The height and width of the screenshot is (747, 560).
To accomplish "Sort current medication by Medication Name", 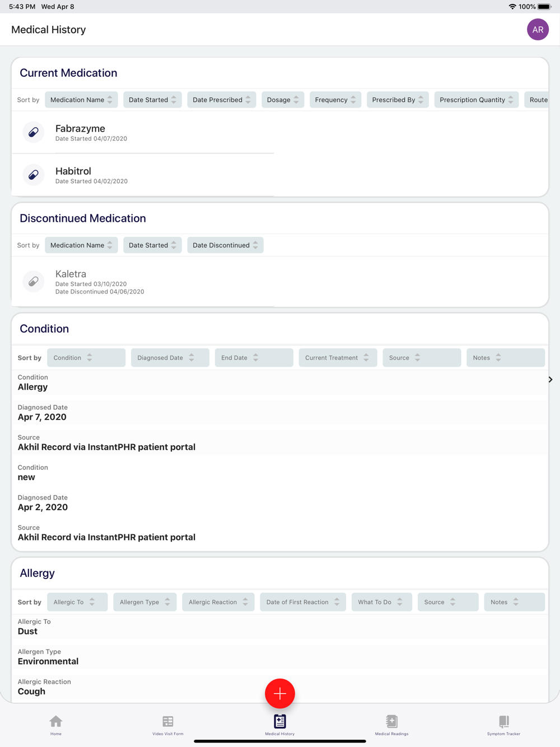I will 81,100.
